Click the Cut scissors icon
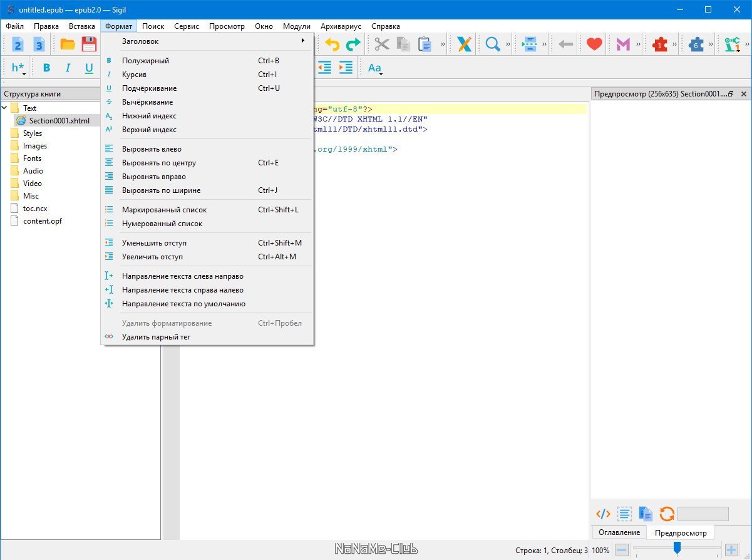 click(x=382, y=44)
